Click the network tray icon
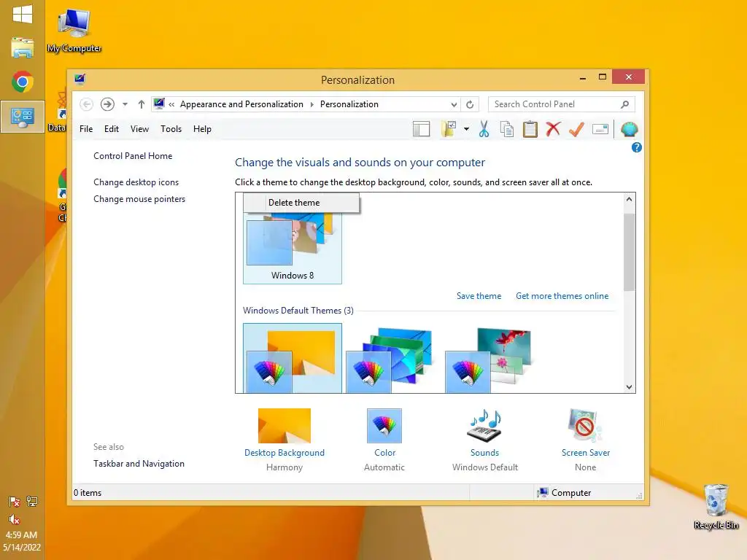 (x=32, y=502)
